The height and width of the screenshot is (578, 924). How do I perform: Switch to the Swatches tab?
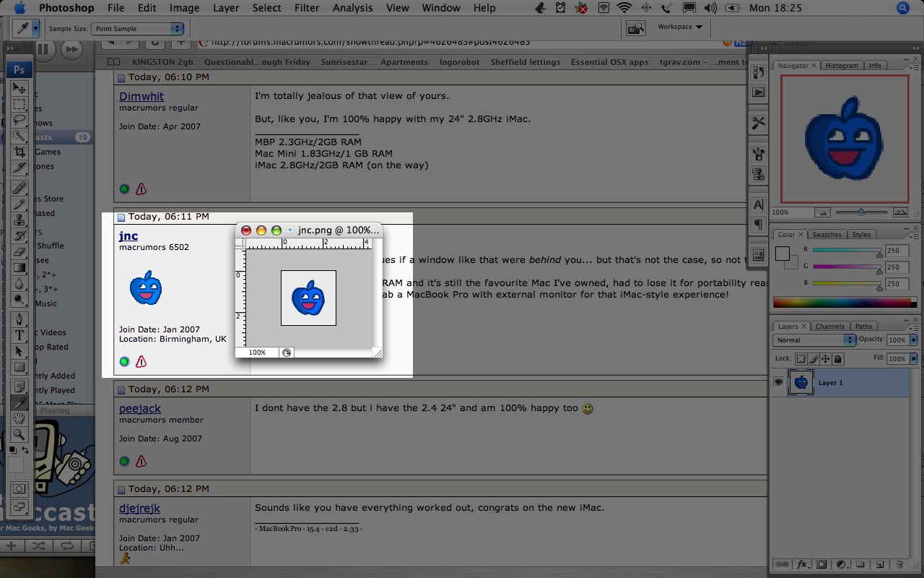click(827, 234)
